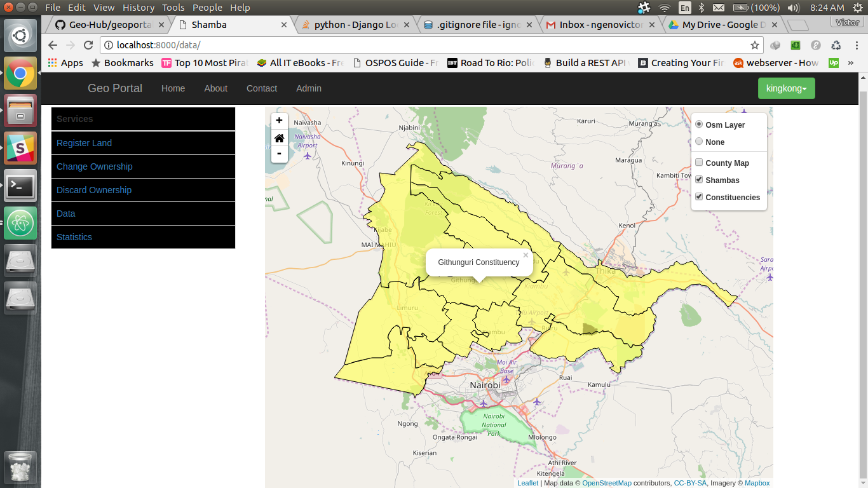Reload the page with the refresh icon

click(x=88, y=45)
